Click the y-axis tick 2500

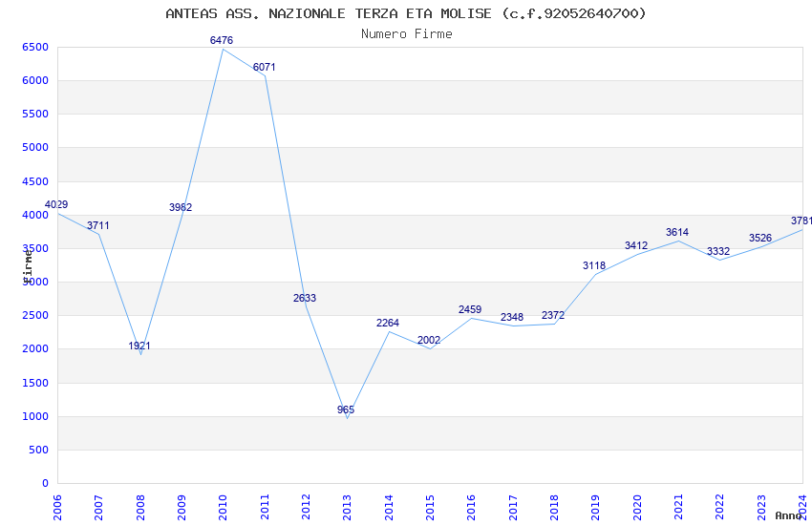pos(35,316)
